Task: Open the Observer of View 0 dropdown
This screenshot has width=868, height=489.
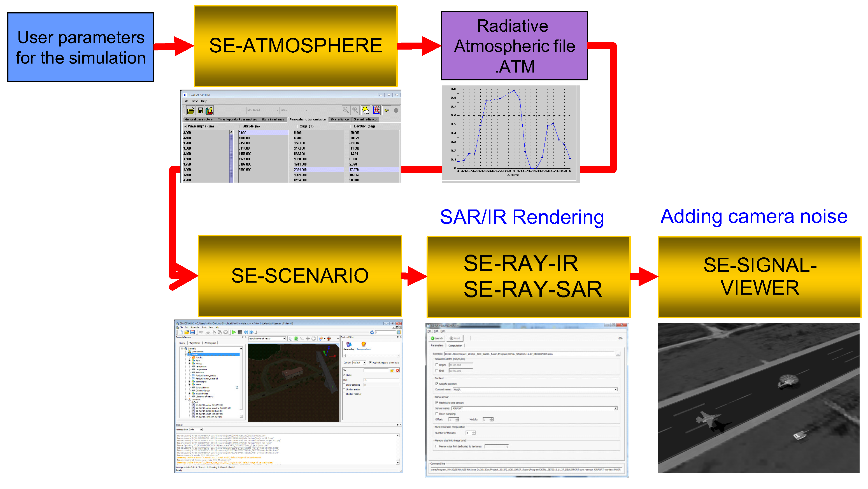Action: pyautogui.click(x=284, y=338)
